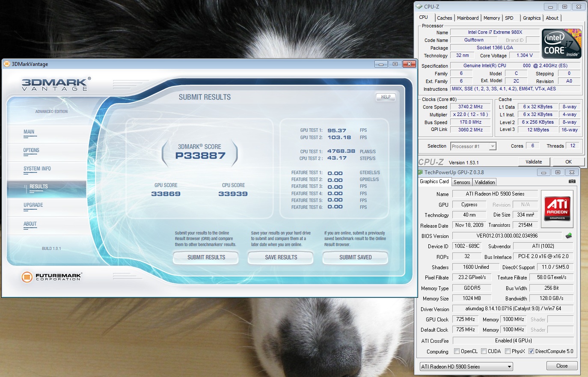
Task: Click the CPU score 33939
Action: [233, 194]
